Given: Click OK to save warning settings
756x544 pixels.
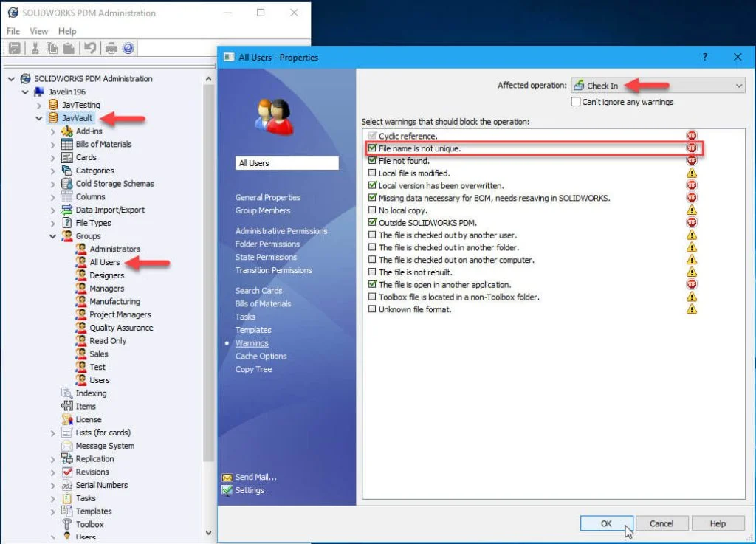Looking at the screenshot, I should click(x=606, y=523).
